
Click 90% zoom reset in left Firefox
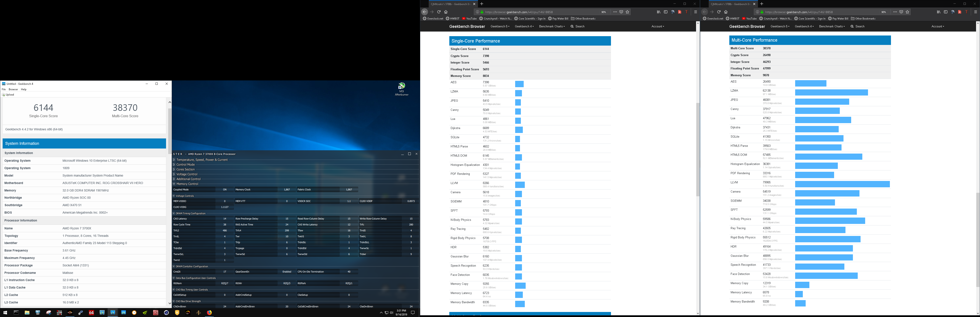604,12
